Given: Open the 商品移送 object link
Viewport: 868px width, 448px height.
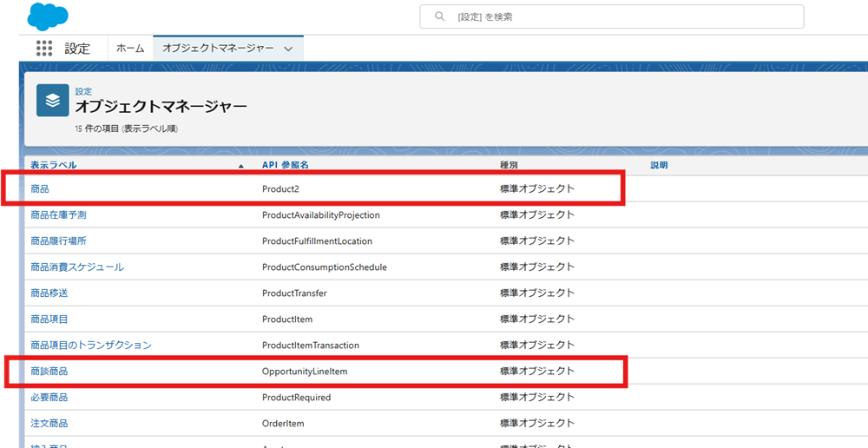Looking at the screenshot, I should [x=49, y=293].
